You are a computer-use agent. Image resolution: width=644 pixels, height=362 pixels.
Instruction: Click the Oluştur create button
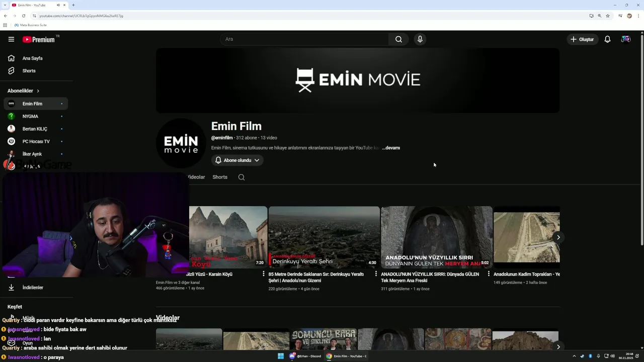[x=582, y=39]
